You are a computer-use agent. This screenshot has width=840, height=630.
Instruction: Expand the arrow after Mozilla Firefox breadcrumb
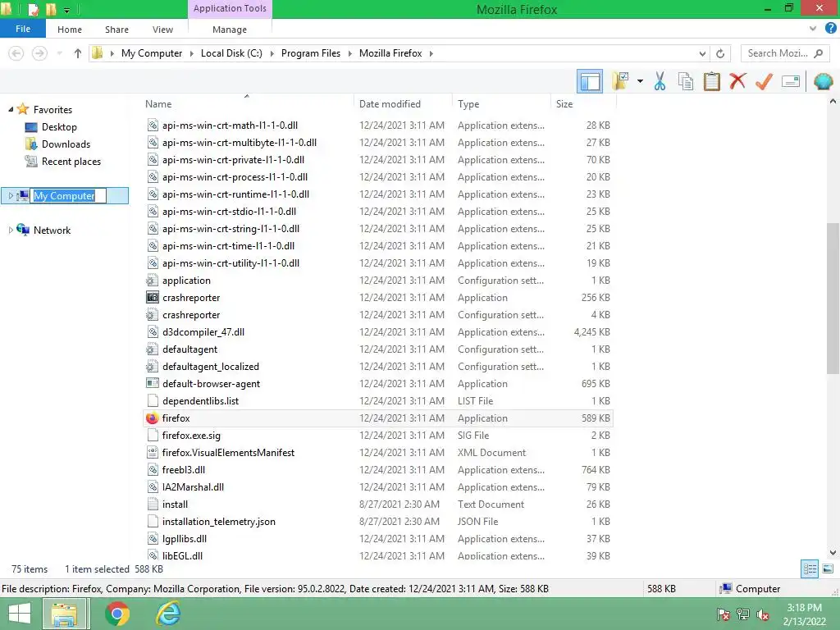(431, 53)
